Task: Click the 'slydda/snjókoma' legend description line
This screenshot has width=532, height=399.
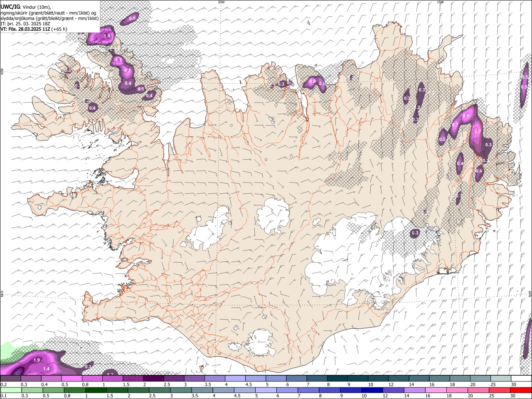Action: (x=49, y=18)
